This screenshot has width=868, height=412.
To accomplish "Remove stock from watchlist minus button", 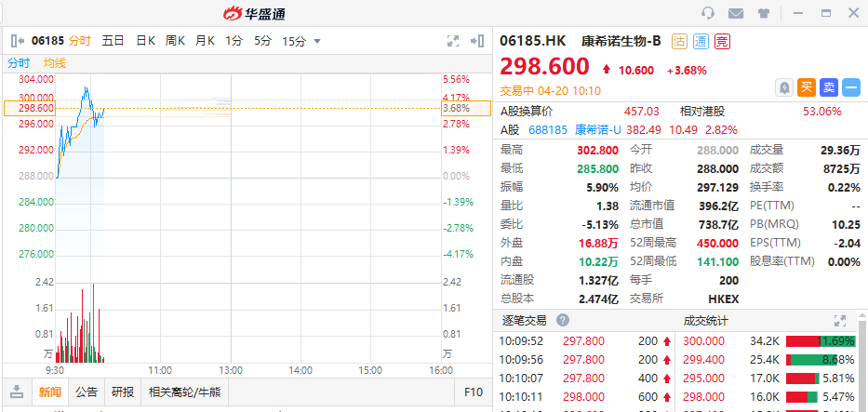I will [x=851, y=87].
